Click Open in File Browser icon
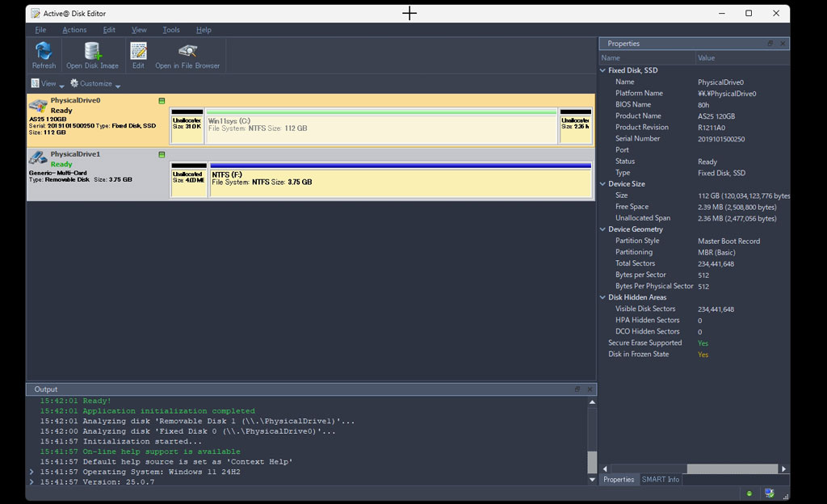This screenshot has width=827, height=504. pos(187,52)
